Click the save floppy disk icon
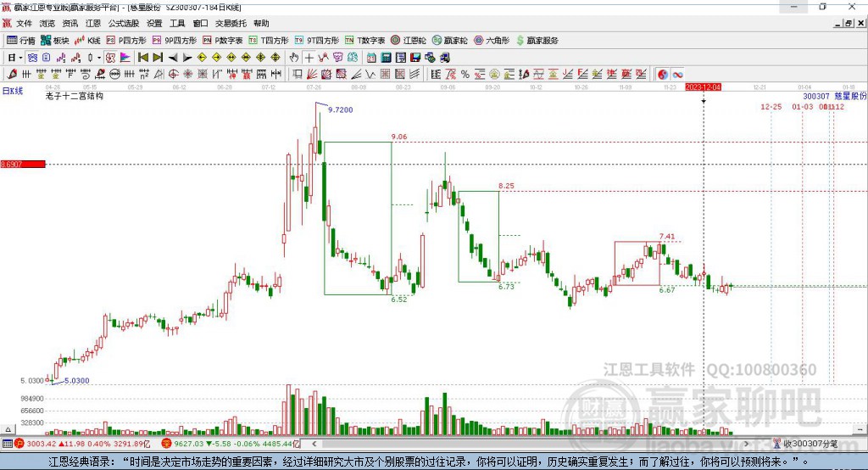Image resolution: width=868 pixels, height=470 pixels. 415,58
